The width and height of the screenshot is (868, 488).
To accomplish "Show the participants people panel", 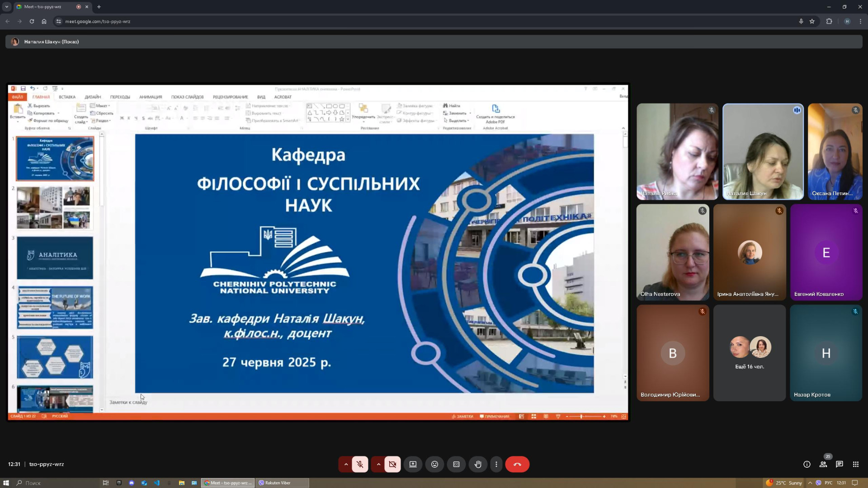I will pyautogui.click(x=823, y=464).
